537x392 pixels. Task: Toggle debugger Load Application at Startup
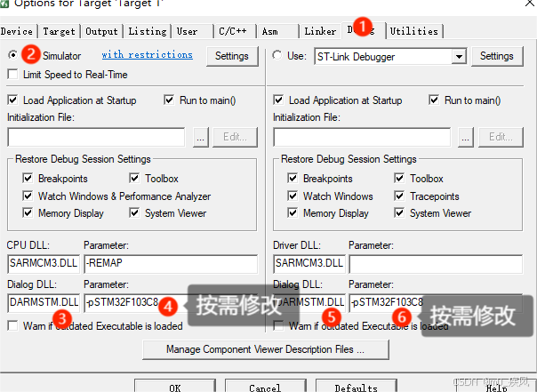(x=278, y=100)
